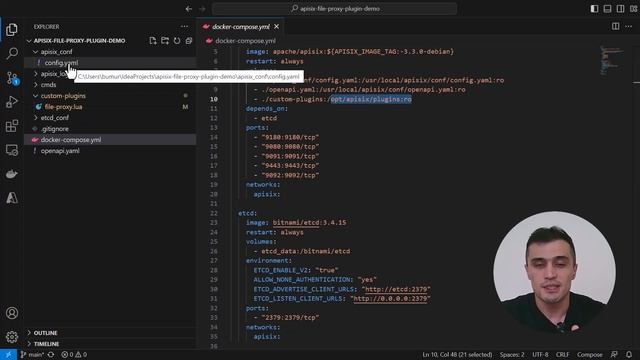Open the Explorer view in activity bar
This screenshot has width=640, height=360.
click(12, 29)
